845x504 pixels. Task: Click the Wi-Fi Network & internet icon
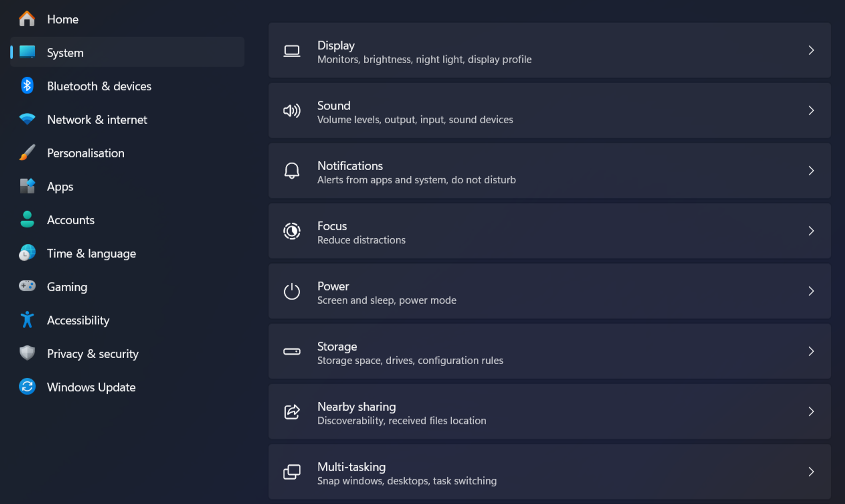pos(27,119)
